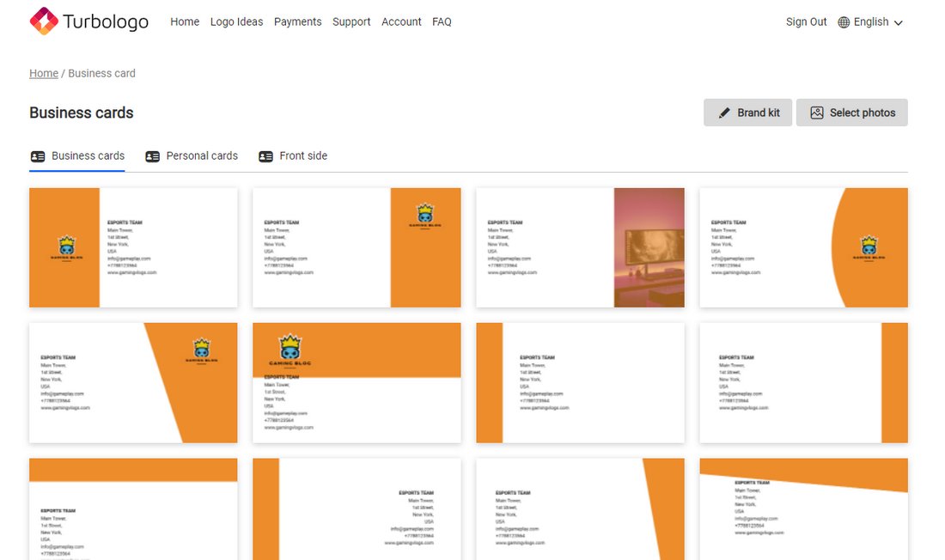Image resolution: width=945 pixels, height=560 pixels.
Task: Select card with orange top banner and large logo
Action: (x=357, y=383)
